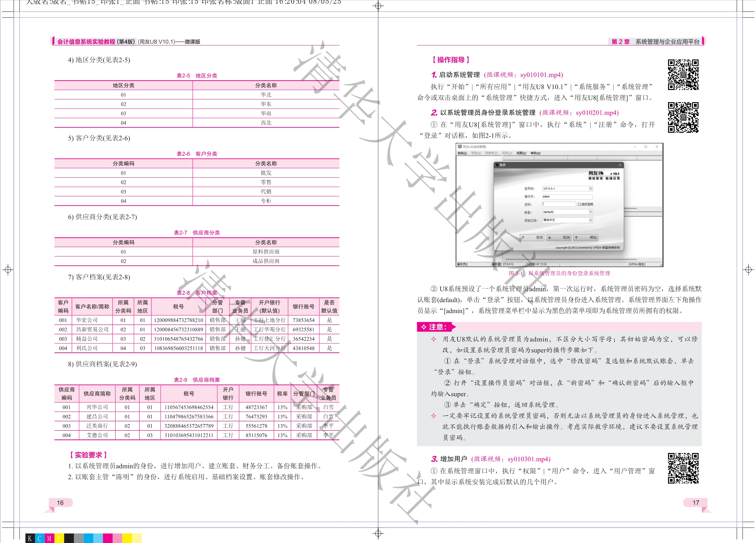Expand the 登录到 server dropdown
The width and height of the screenshot is (756, 543).
[x=591, y=189]
